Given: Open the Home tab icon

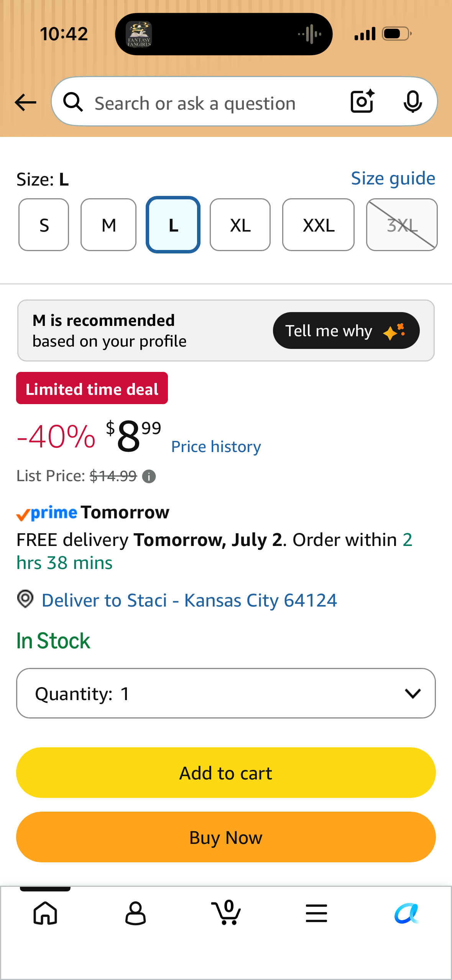Looking at the screenshot, I should click(45, 913).
